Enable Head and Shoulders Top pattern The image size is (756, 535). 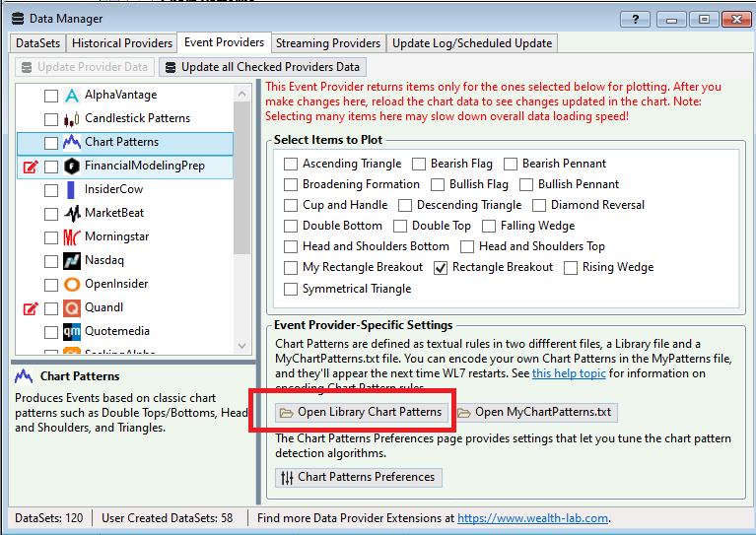[x=467, y=246]
